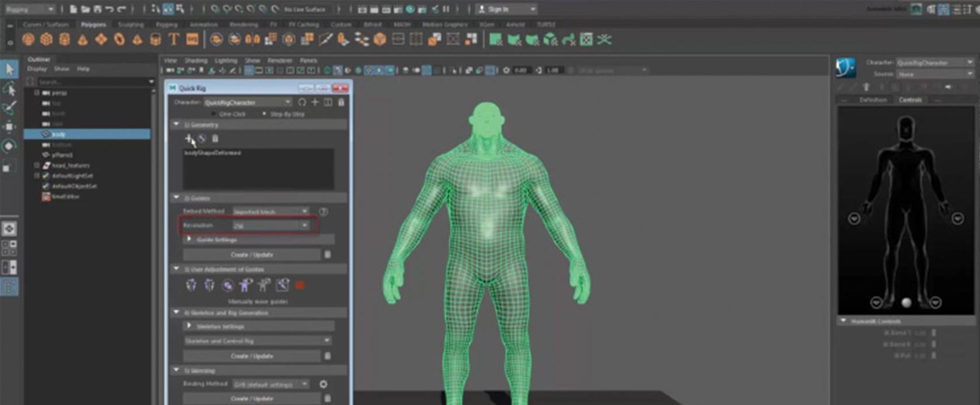Click the Embed Method help question mark icon
This screenshot has height=405, width=980.
tap(323, 210)
